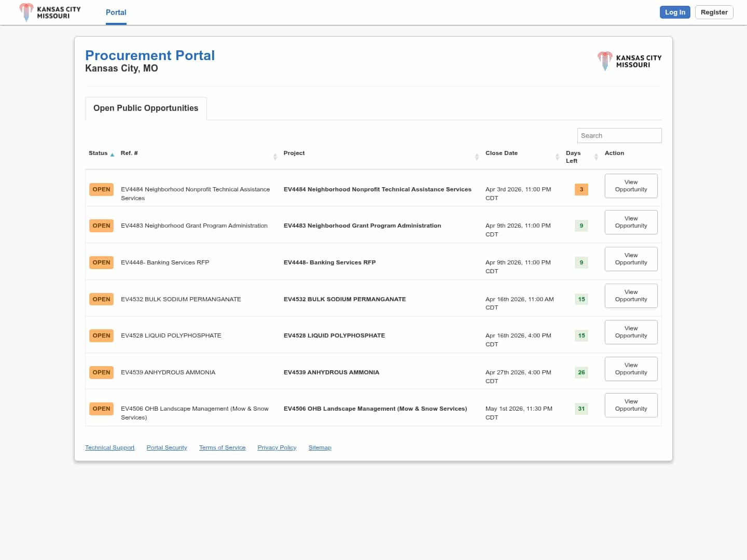Click the Log In button
The height and width of the screenshot is (560, 747).
click(x=674, y=12)
